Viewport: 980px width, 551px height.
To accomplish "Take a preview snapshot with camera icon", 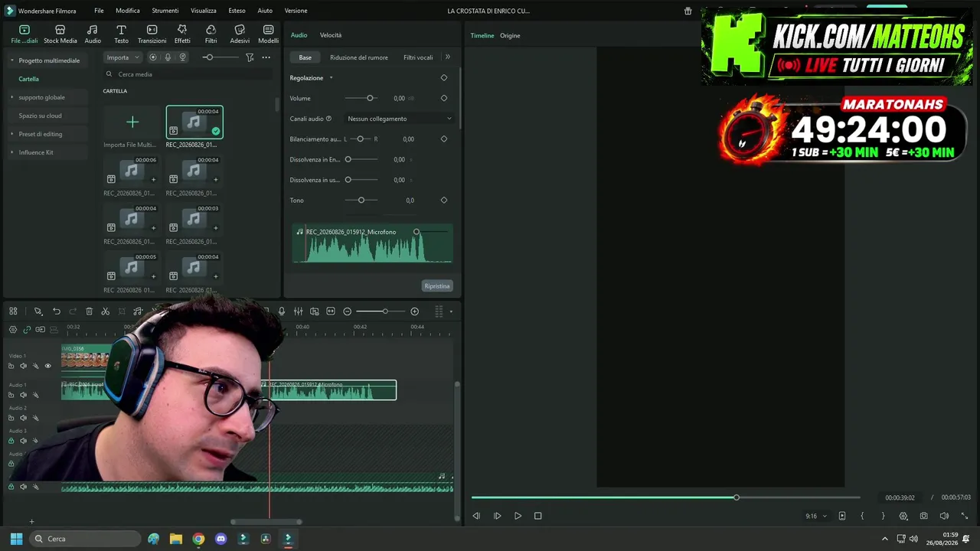I will point(924,516).
